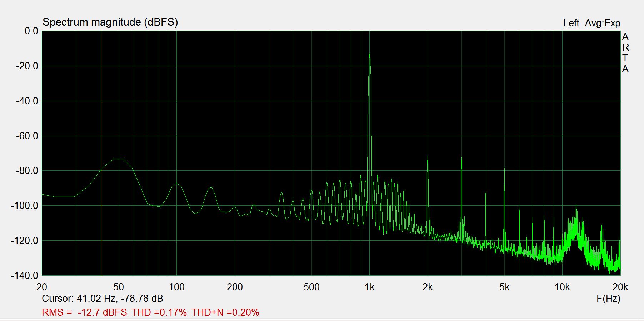Image resolution: width=644 pixels, height=321 pixels.
Task: Click the 'THD =0.17%' value
Action: pyautogui.click(x=159, y=312)
